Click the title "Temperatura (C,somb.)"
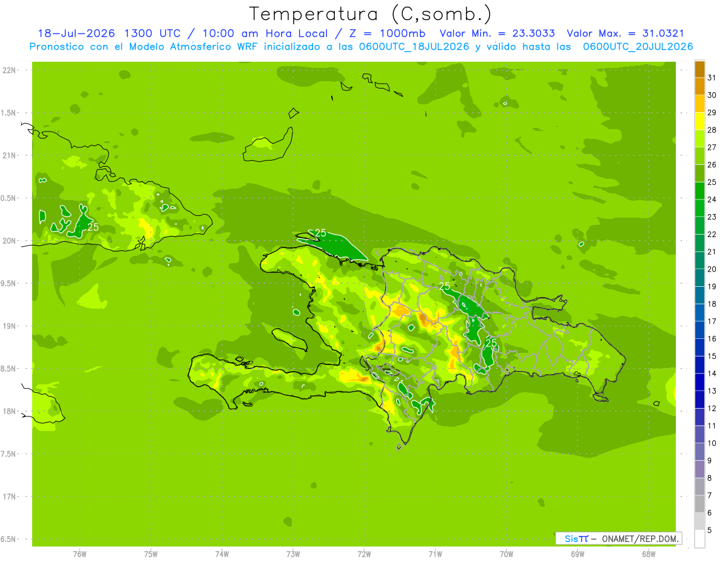 [x=371, y=14]
